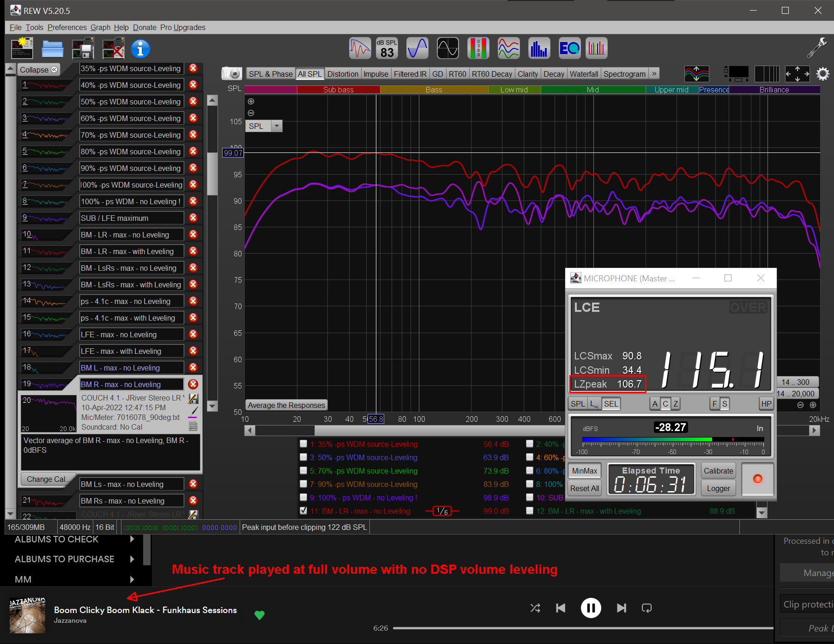This screenshot has height=644, width=834.
Task: Go to the previous track
Action: [561, 608]
